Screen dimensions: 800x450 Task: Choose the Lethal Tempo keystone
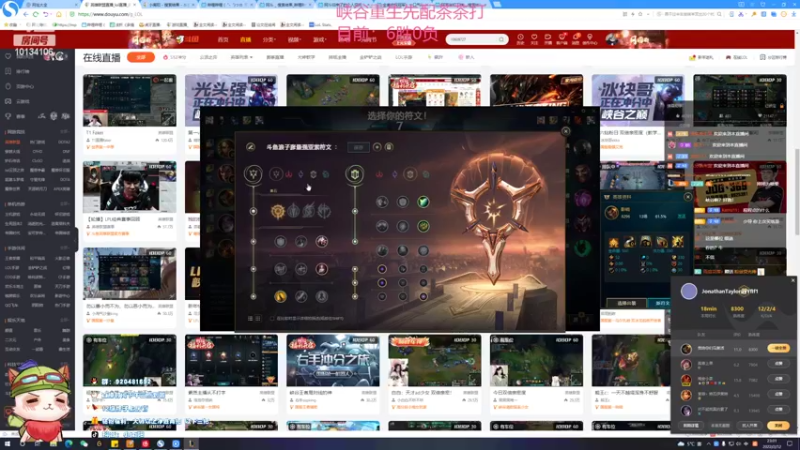point(293,211)
